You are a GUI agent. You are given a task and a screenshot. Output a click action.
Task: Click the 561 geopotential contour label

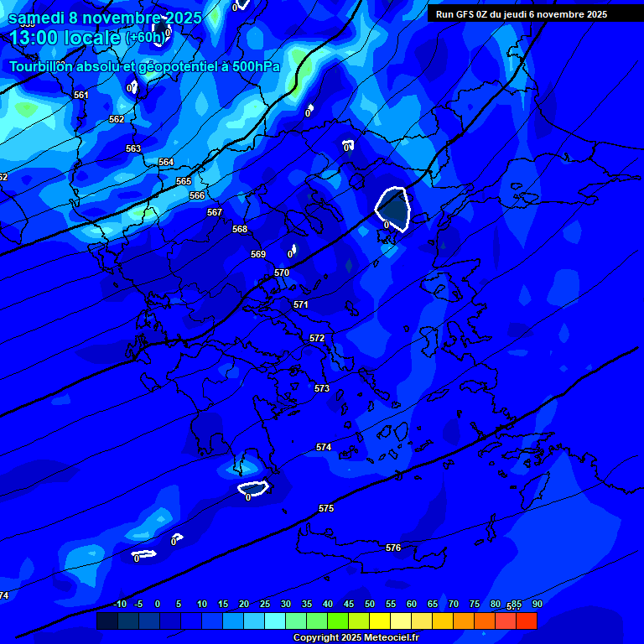tap(80, 95)
